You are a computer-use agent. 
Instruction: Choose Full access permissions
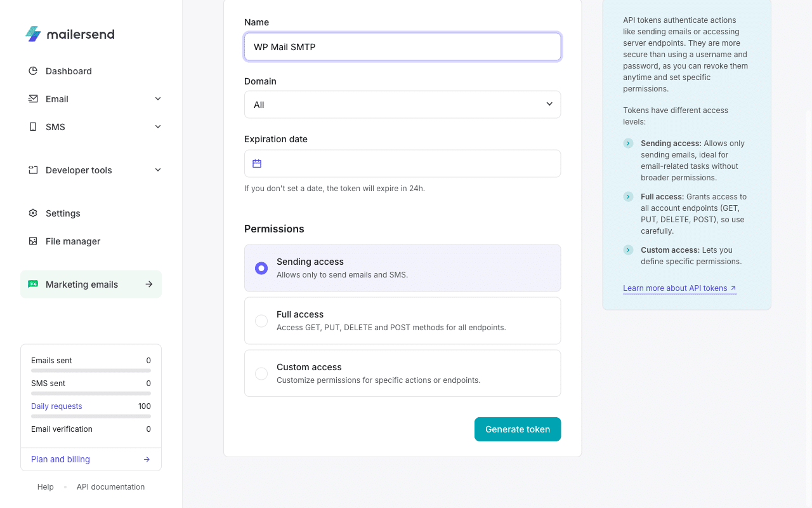[261, 321]
